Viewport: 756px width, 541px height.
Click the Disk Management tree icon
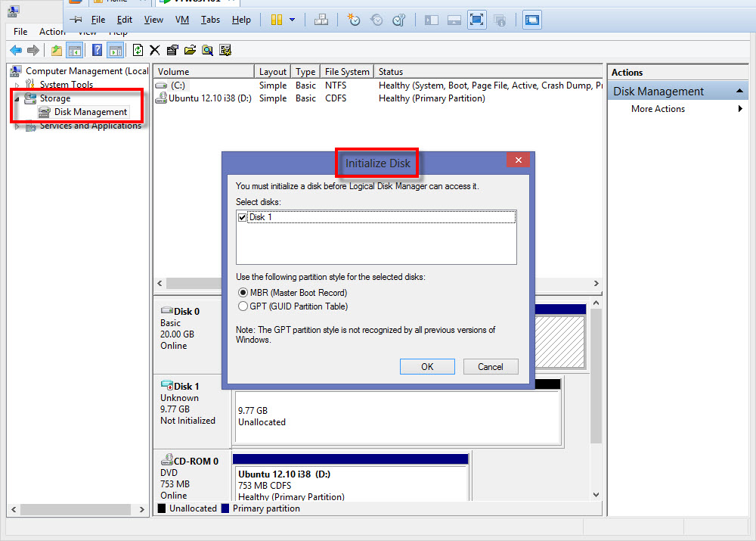(45, 112)
